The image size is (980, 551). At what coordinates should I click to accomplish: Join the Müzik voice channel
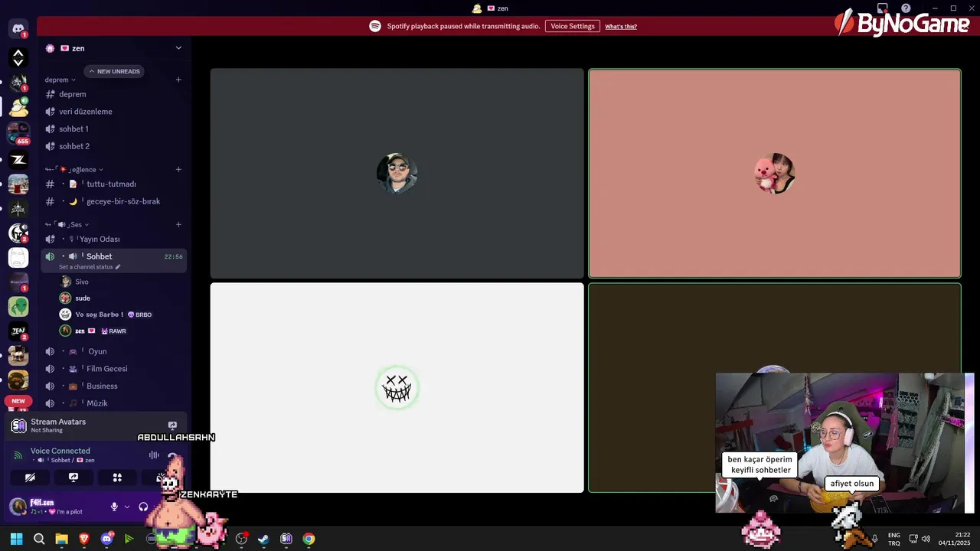113,403
